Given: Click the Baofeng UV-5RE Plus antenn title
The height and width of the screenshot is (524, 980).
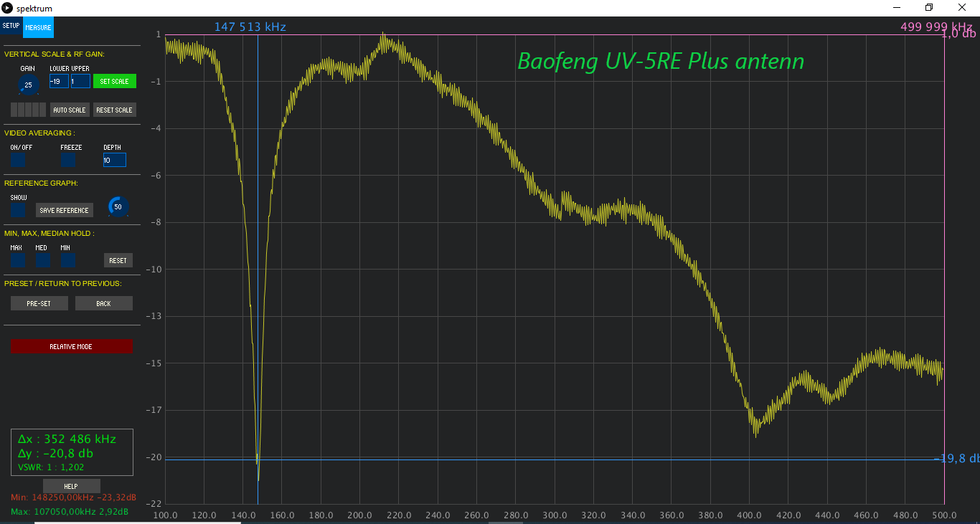Looking at the screenshot, I should tap(661, 62).
